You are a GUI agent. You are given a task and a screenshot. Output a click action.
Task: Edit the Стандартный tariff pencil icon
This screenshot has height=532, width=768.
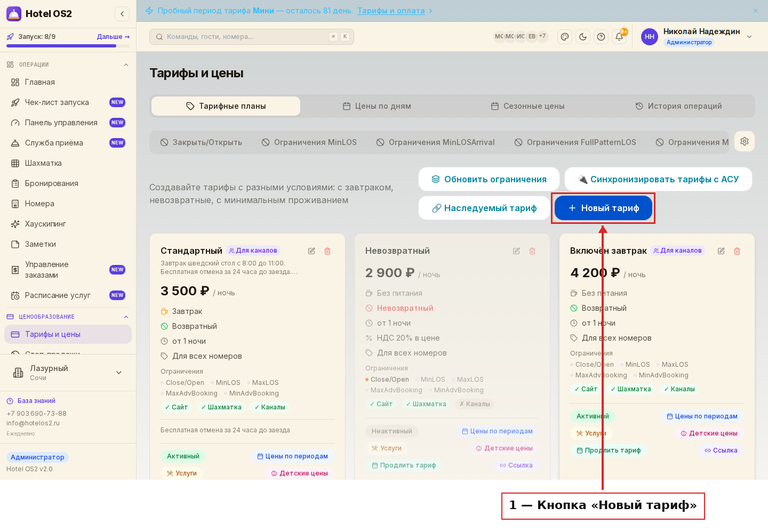tap(311, 251)
